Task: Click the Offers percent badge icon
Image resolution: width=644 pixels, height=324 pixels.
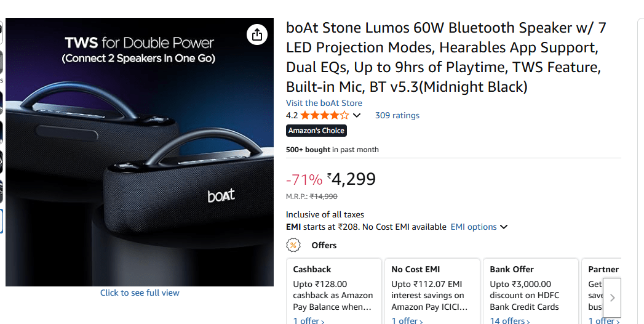Action: (x=293, y=245)
